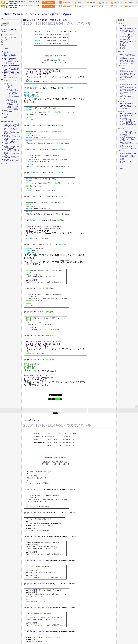Open あさり怪人セワヤッキー link

127,136
